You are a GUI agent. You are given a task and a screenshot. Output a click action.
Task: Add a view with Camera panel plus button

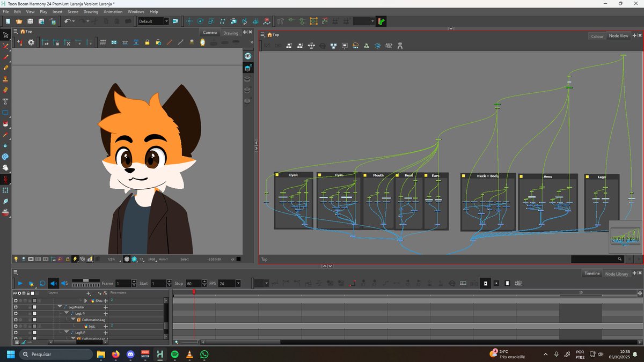[x=245, y=33]
